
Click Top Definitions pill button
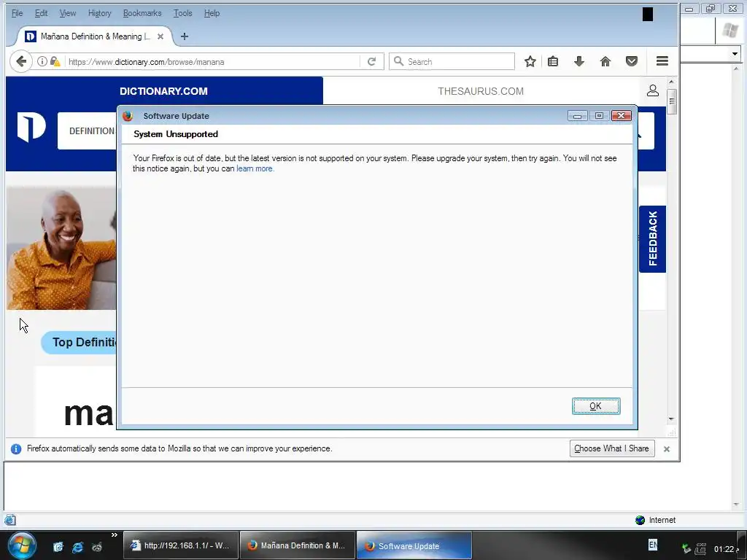pos(79,343)
